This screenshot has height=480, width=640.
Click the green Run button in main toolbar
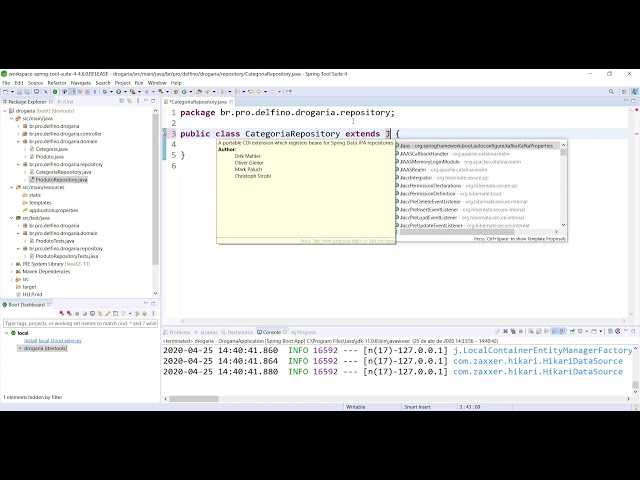118,92
